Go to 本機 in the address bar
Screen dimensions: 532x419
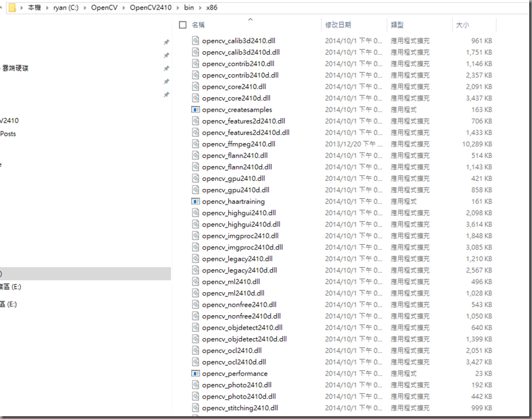coord(34,7)
